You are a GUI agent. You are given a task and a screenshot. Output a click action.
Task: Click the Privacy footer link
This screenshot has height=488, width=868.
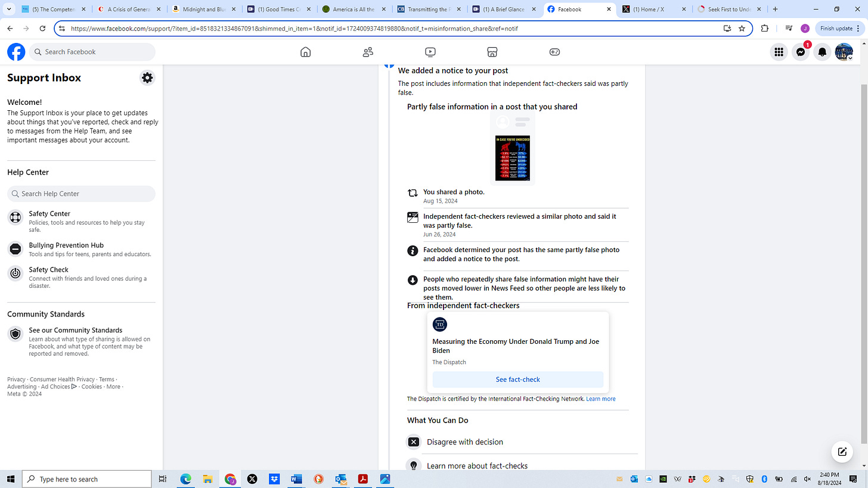click(16, 380)
